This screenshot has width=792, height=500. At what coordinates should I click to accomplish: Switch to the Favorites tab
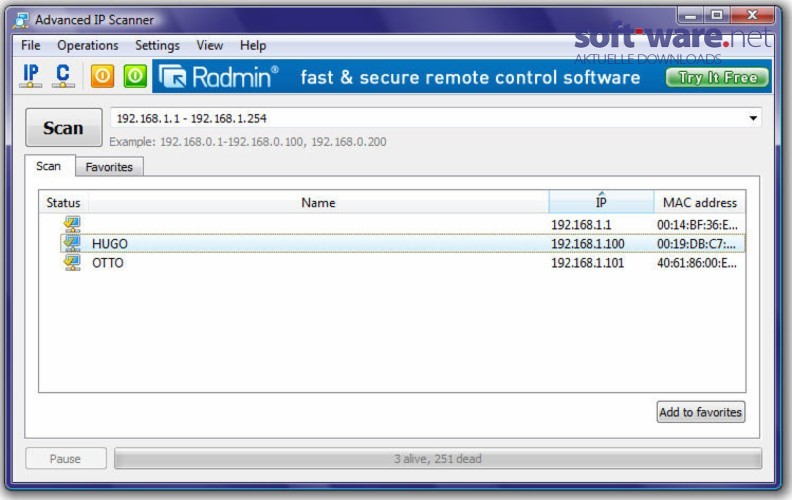(109, 167)
